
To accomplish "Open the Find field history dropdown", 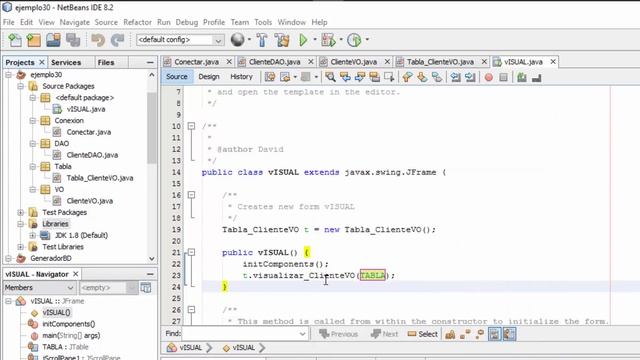I will (302, 334).
